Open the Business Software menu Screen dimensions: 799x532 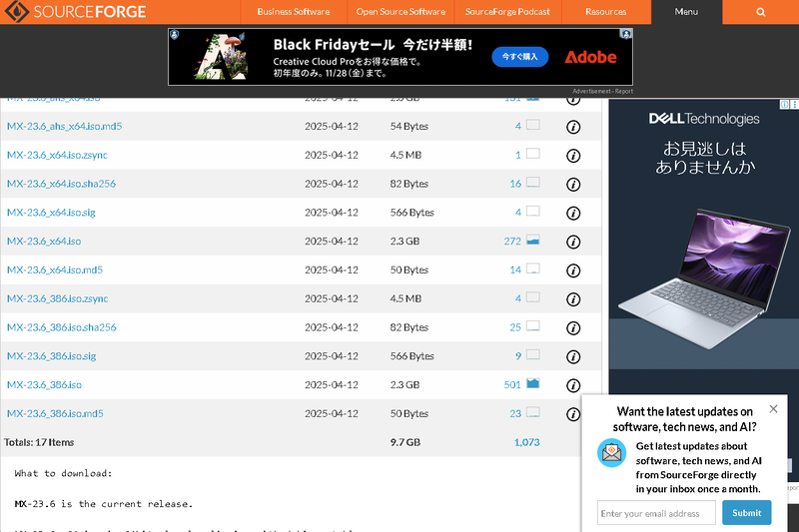[294, 12]
